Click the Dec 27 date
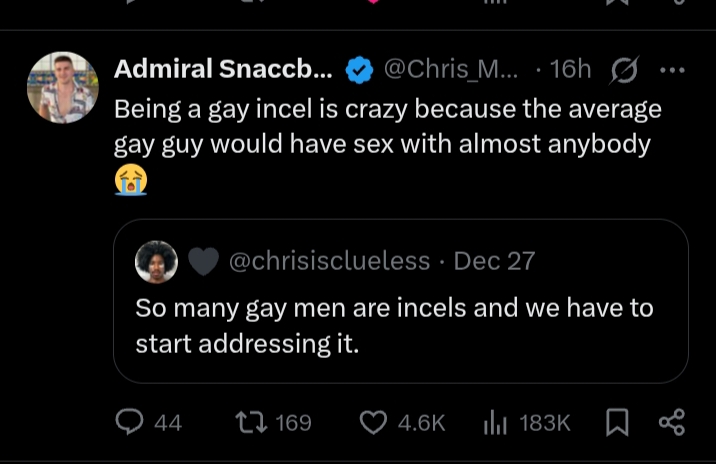The width and height of the screenshot is (716, 464). 494,262
